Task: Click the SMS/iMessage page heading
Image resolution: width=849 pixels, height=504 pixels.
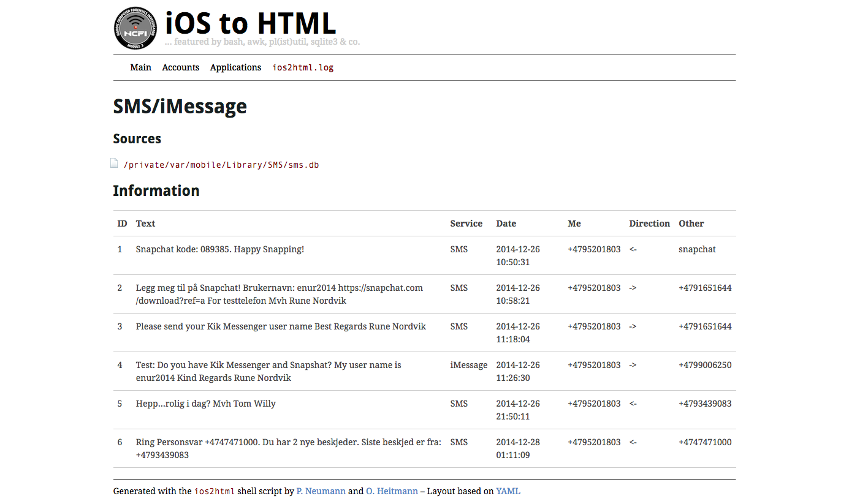Action: [x=180, y=107]
